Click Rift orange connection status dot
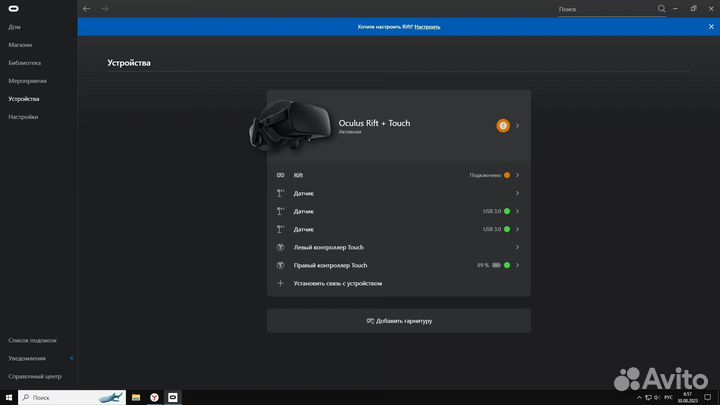 tap(507, 175)
